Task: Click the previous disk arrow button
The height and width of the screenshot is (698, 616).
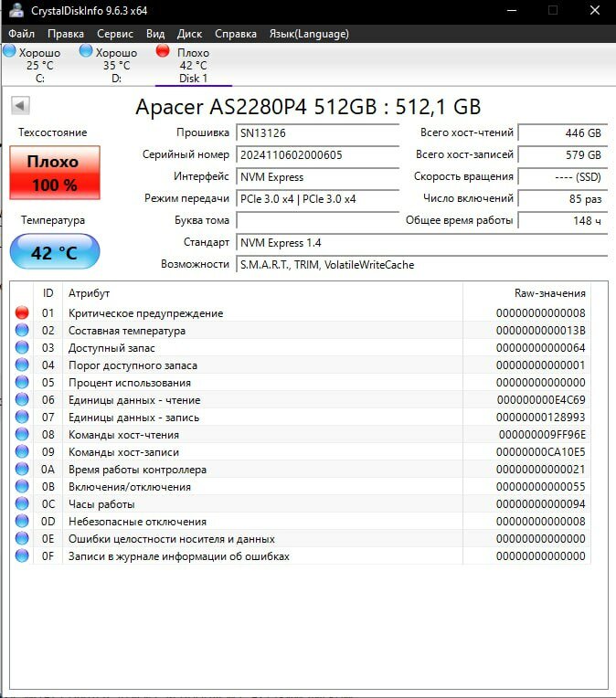Action: coord(20,106)
